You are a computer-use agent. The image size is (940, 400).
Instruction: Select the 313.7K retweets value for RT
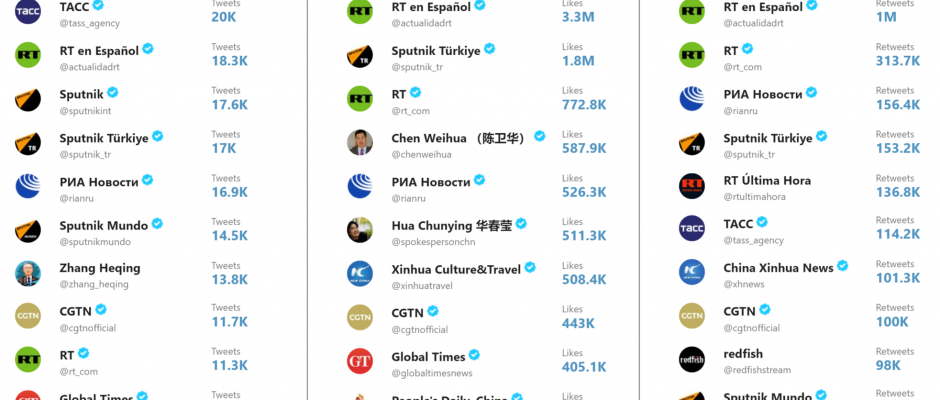click(x=897, y=61)
